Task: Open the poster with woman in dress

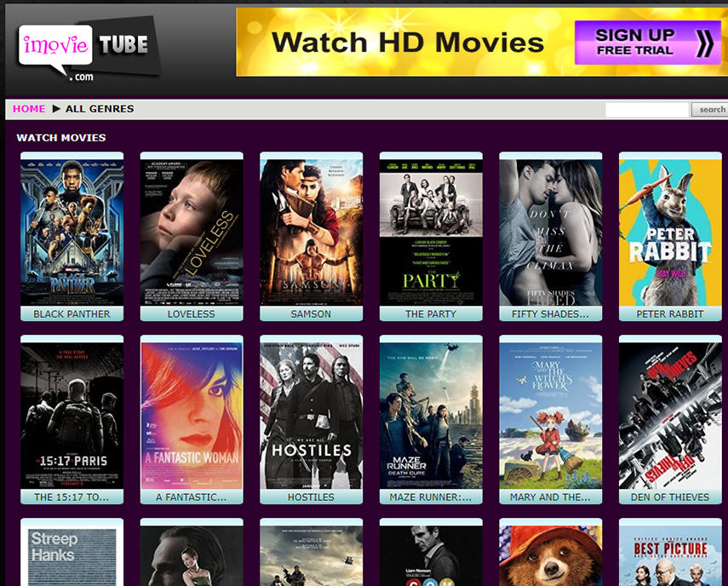Action: click(x=192, y=556)
